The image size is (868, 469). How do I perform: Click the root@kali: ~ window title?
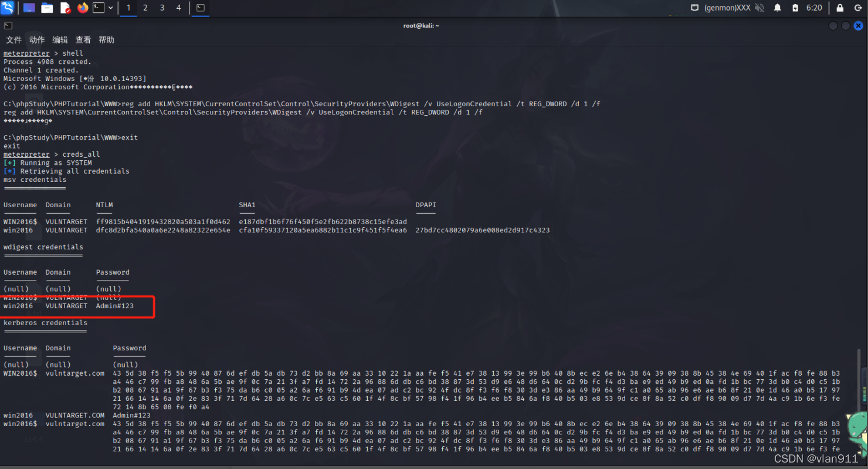click(x=421, y=26)
